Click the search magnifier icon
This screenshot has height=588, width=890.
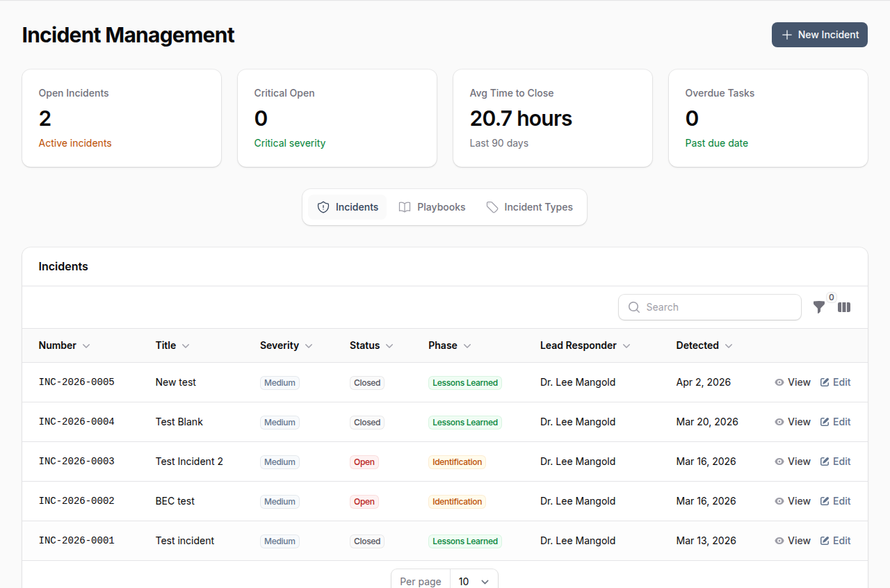pyautogui.click(x=633, y=307)
